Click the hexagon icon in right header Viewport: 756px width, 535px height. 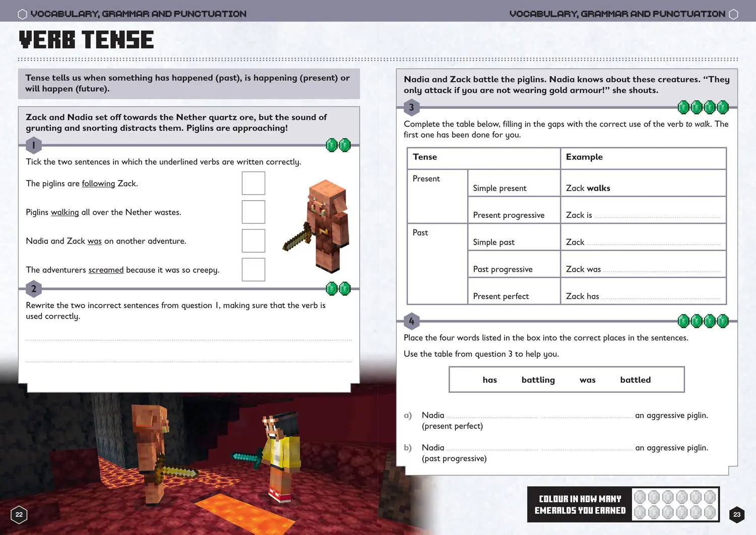click(734, 14)
